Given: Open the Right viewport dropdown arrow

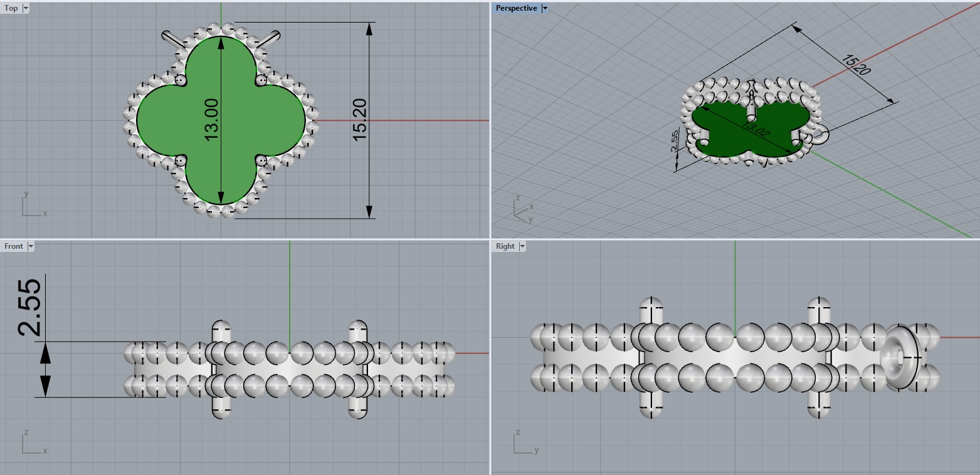Looking at the screenshot, I should click(x=522, y=246).
